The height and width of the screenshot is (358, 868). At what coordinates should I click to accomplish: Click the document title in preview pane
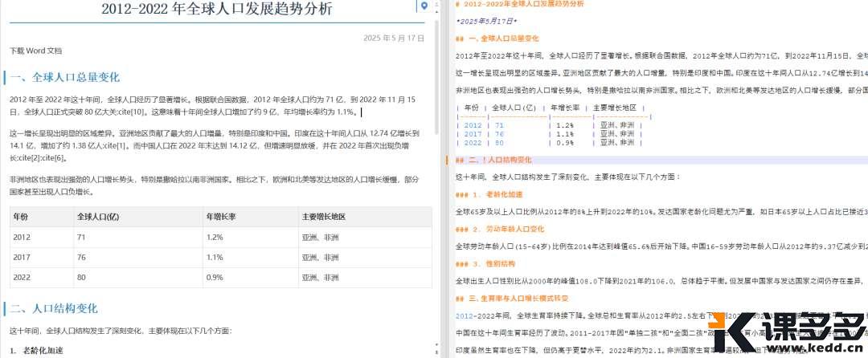[216, 10]
